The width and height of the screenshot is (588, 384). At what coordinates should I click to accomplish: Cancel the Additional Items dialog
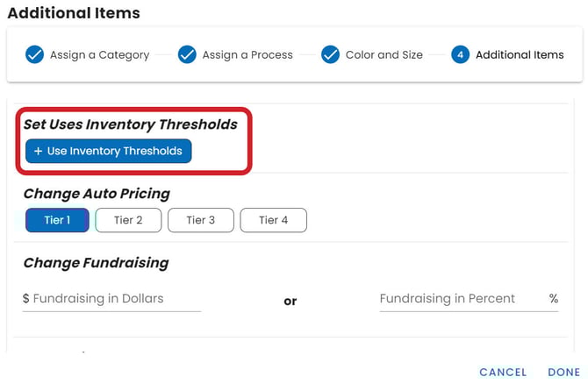pos(503,373)
